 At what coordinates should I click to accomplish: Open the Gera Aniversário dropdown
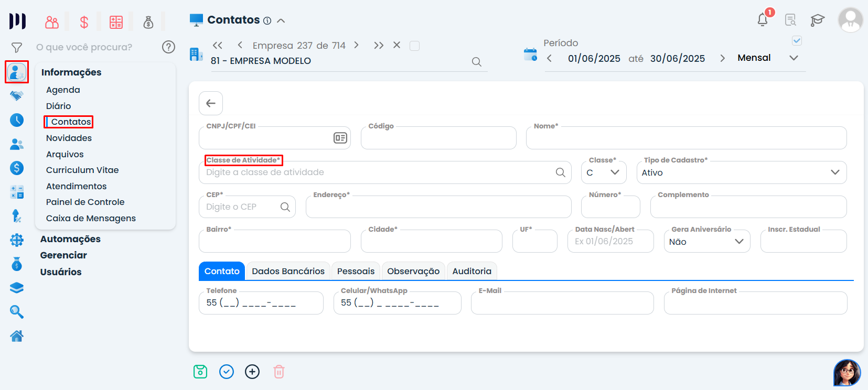coord(706,242)
